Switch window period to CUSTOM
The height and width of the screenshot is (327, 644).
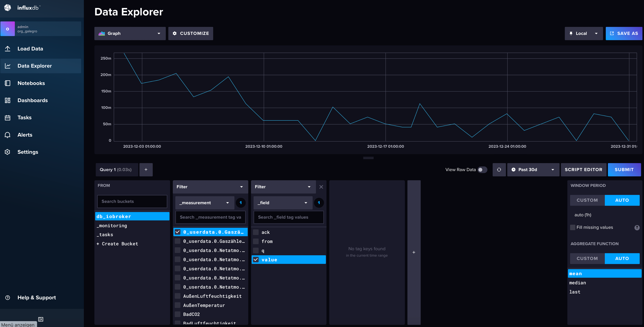point(587,200)
